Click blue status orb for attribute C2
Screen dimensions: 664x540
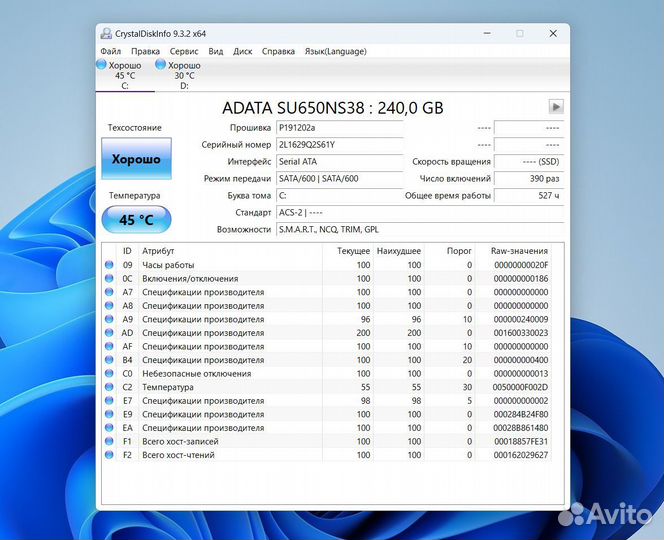pos(109,387)
